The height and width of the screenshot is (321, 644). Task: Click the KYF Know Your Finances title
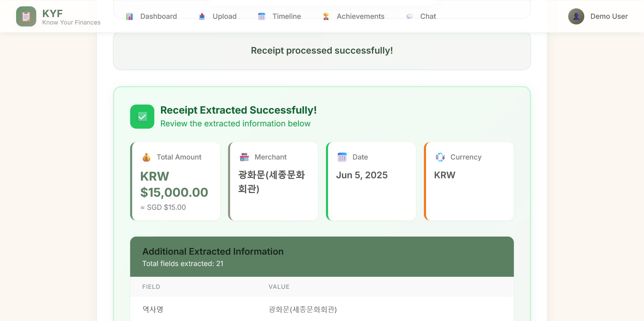coord(71,17)
